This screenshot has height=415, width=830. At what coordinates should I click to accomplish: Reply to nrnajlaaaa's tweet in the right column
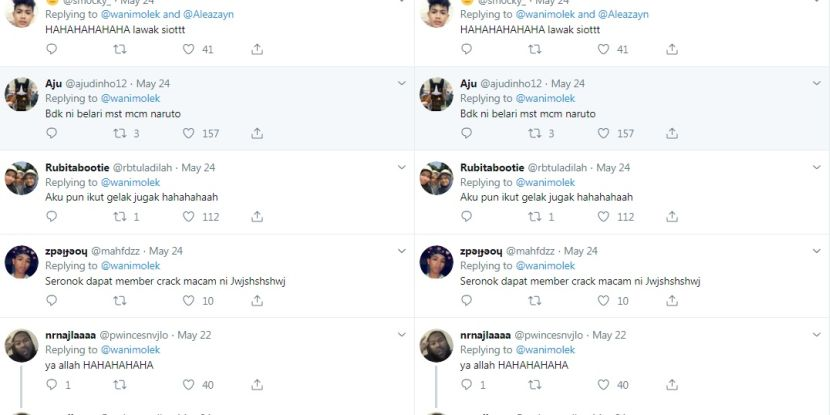coord(466,385)
